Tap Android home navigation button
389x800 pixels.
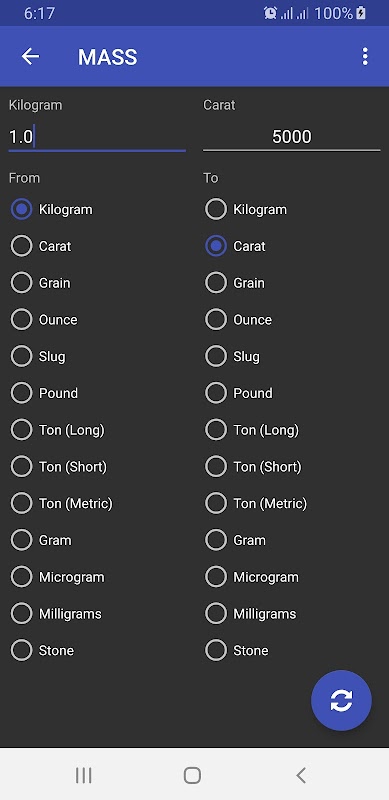pos(192,775)
